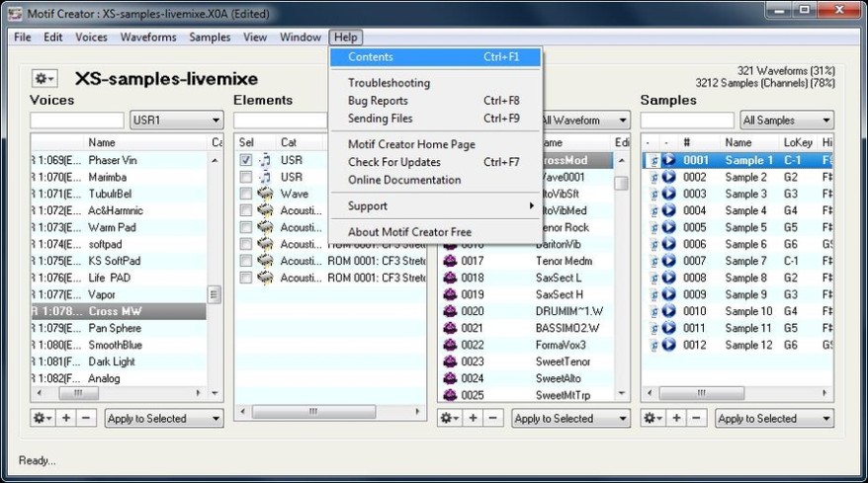Play Sample 5 with its play icon
Image resolution: width=868 pixels, height=483 pixels.
669,227
